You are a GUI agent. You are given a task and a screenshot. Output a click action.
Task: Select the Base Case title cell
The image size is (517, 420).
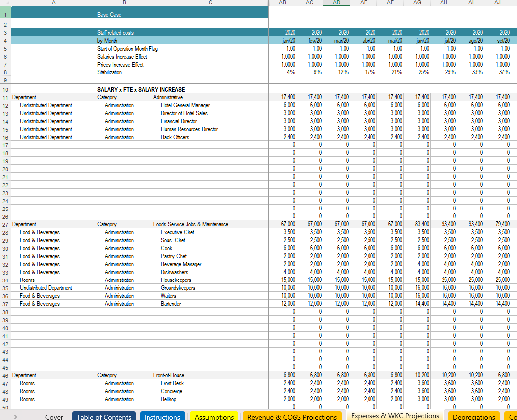click(x=109, y=15)
